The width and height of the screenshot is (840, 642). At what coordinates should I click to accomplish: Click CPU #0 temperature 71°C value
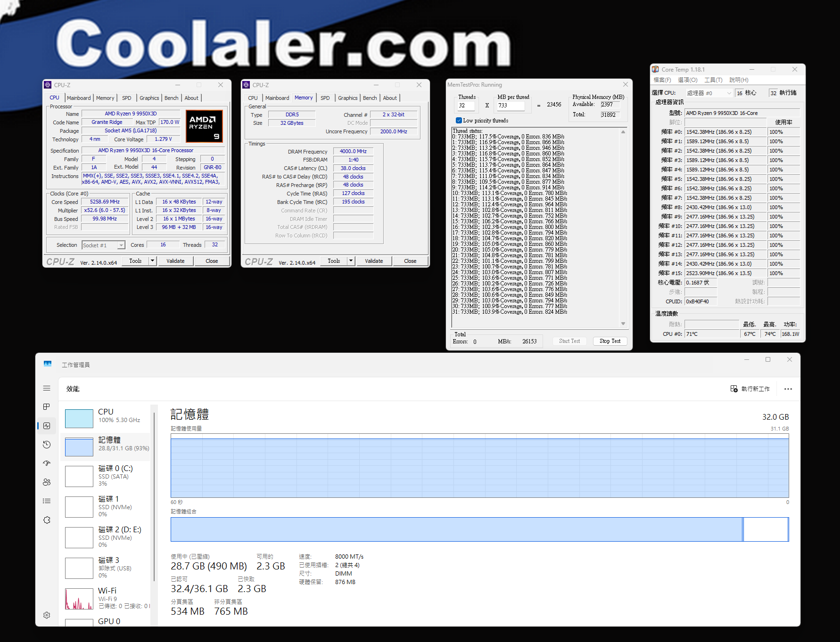pyautogui.click(x=712, y=334)
